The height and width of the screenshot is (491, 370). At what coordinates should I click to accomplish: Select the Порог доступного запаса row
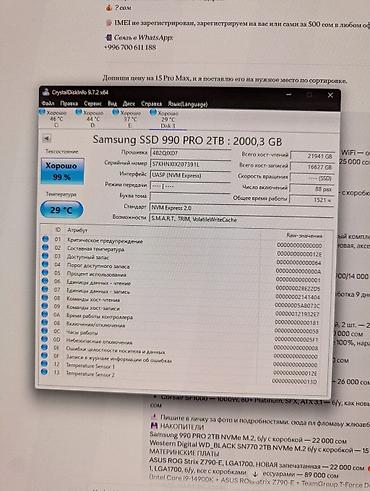click(x=182, y=267)
